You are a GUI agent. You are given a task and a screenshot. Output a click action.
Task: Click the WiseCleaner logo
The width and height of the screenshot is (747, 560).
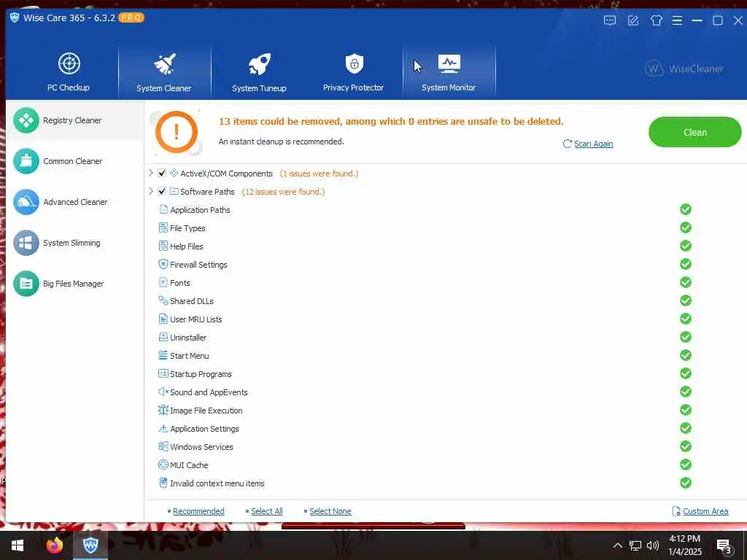[684, 69]
